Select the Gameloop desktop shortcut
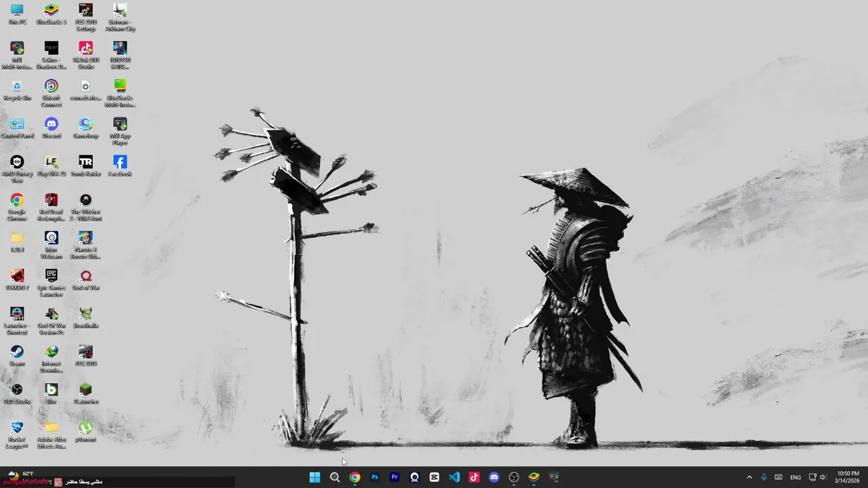The width and height of the screenshot is (868, 488). [85, 128]
